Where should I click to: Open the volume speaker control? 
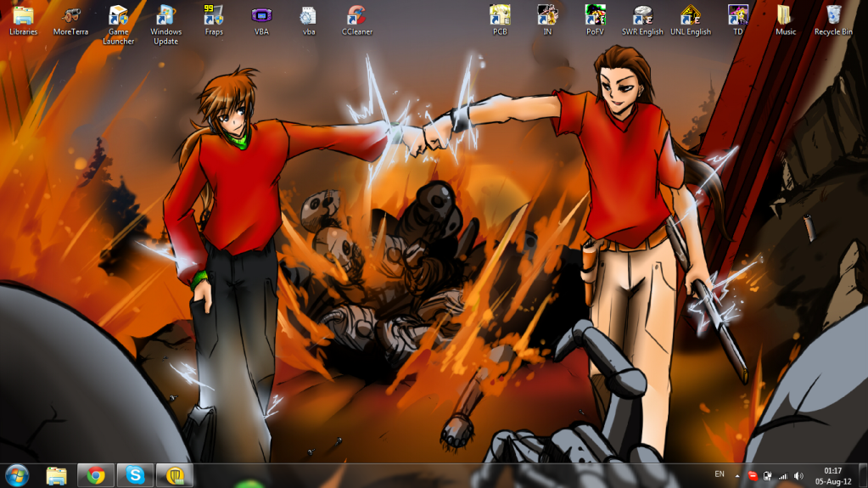point(797,476)
